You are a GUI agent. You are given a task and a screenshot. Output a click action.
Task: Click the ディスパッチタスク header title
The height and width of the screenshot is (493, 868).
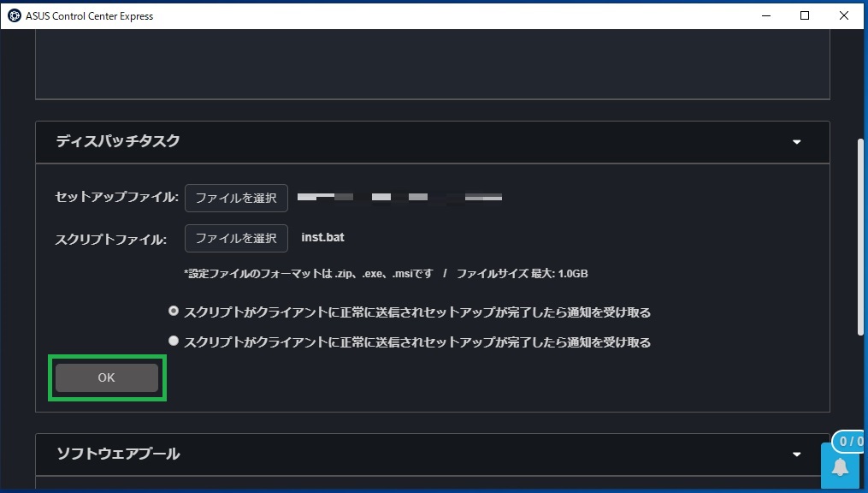click(x=118, y=140)
